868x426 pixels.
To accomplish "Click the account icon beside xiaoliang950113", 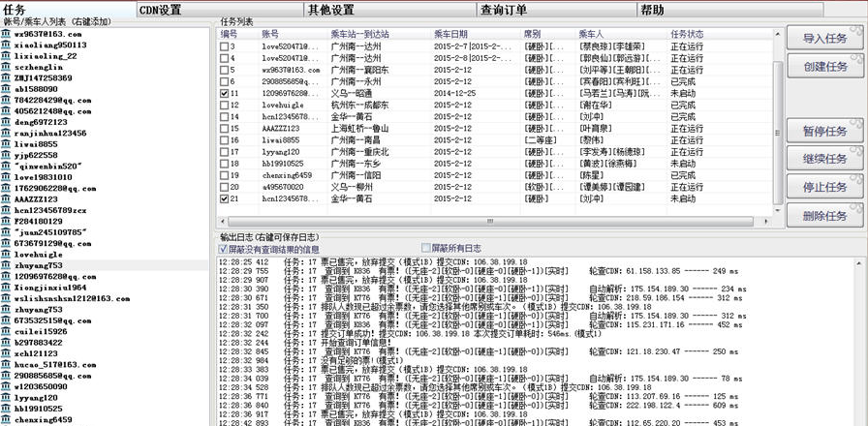I will coord(6,45).
